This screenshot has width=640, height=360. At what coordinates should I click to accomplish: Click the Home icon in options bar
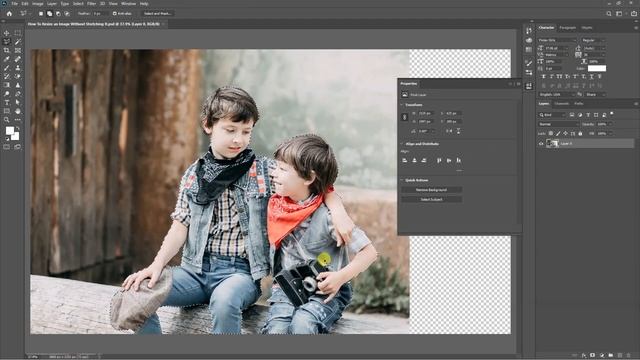pyautogui.click(x=9, y=13)
